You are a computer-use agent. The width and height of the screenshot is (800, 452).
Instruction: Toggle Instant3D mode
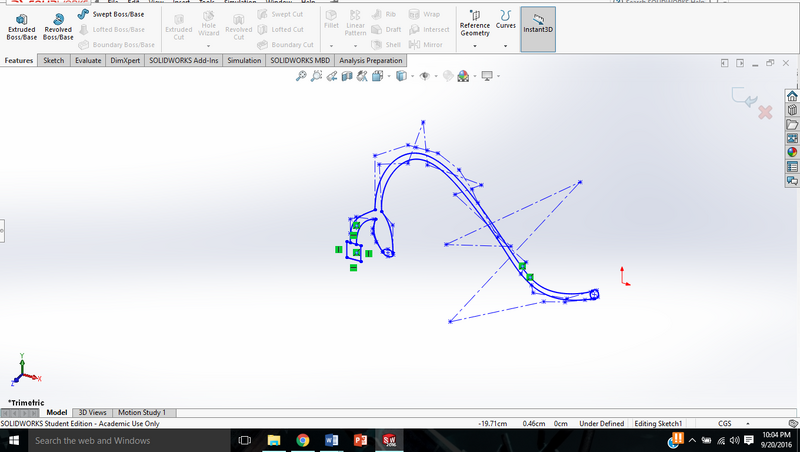[x=538, y=27]
